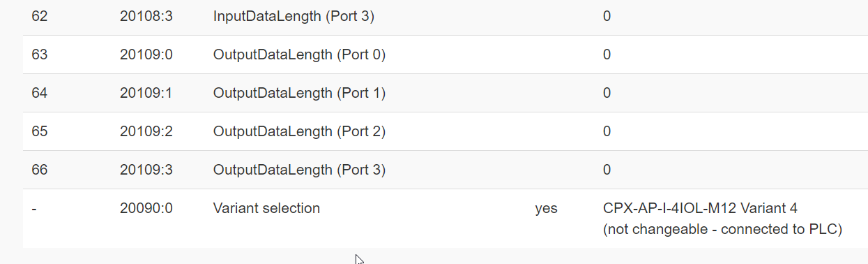Select InputDataLength (Port 3) parameter name

pos(294,16)
